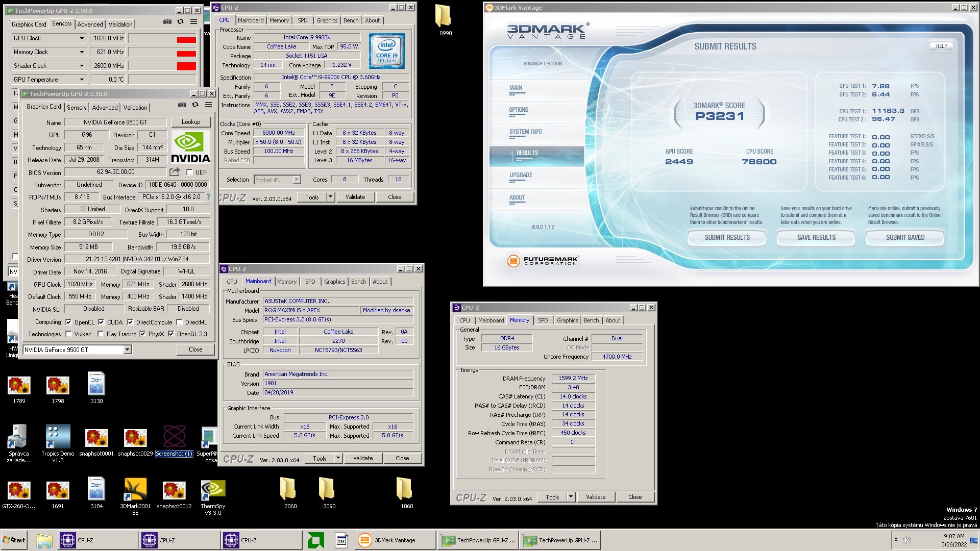Select the ThermSpy v3.3.0 shortcut icon

pos(213,496)
